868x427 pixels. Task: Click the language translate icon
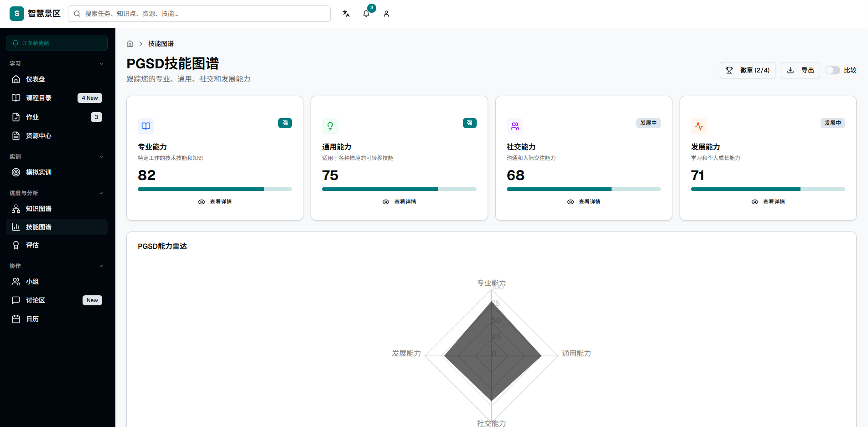(x=346, y=14)
